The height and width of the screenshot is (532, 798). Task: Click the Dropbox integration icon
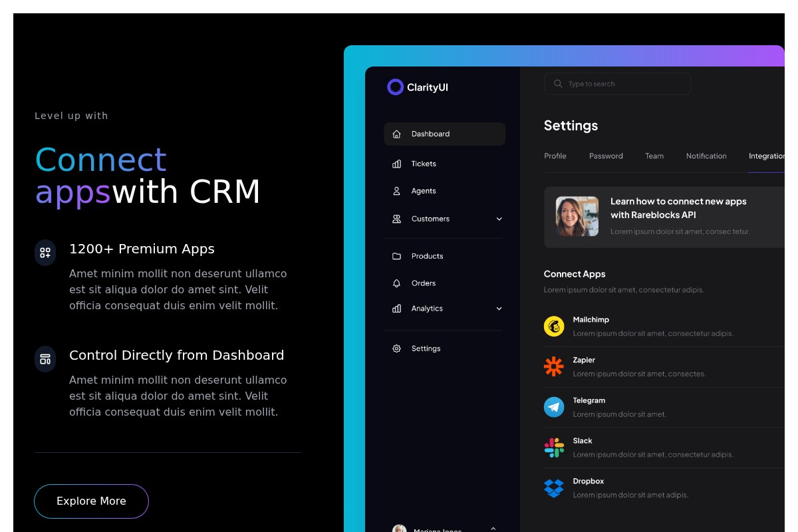coord(554,487)
